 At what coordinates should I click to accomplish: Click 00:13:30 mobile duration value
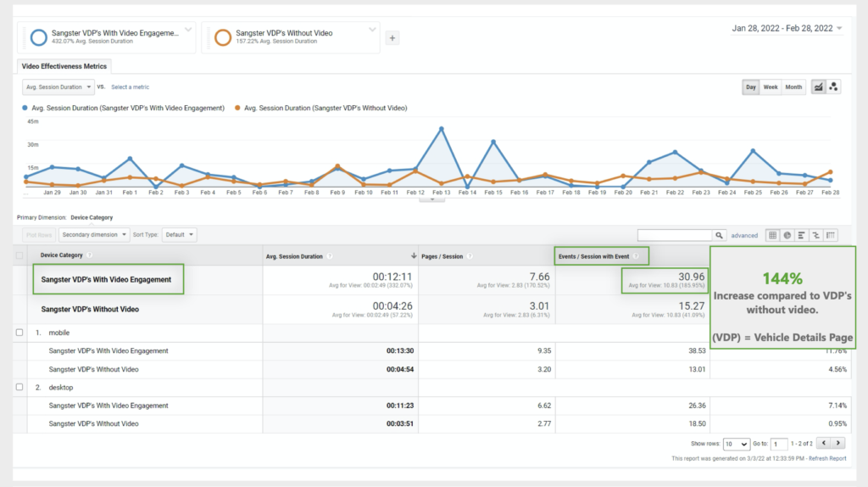pyautogui.click(x=400, y=350)
